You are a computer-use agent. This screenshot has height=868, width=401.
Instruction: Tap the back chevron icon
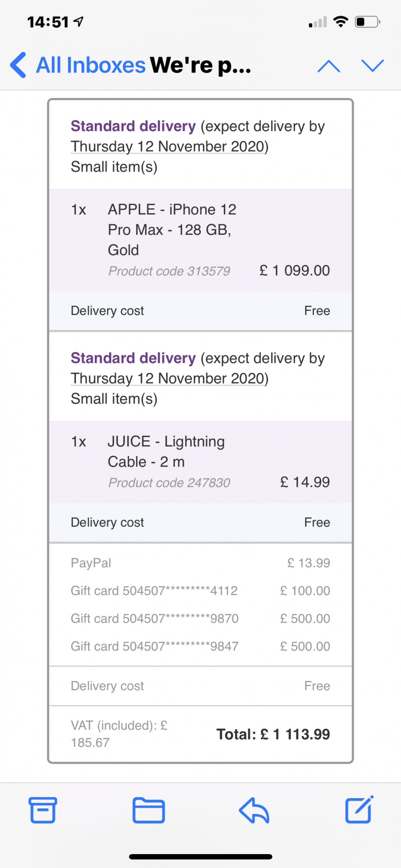click(x=18, y=65)
